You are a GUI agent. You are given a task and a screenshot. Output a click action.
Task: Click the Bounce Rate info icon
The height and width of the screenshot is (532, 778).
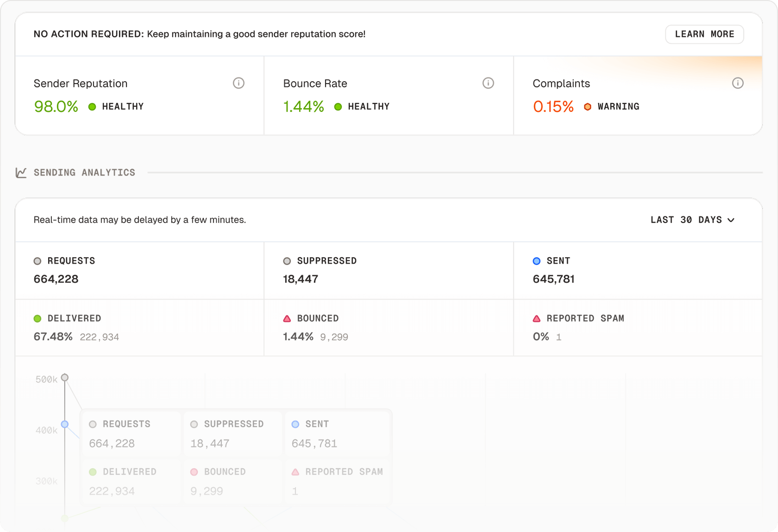tap(488, 83)
